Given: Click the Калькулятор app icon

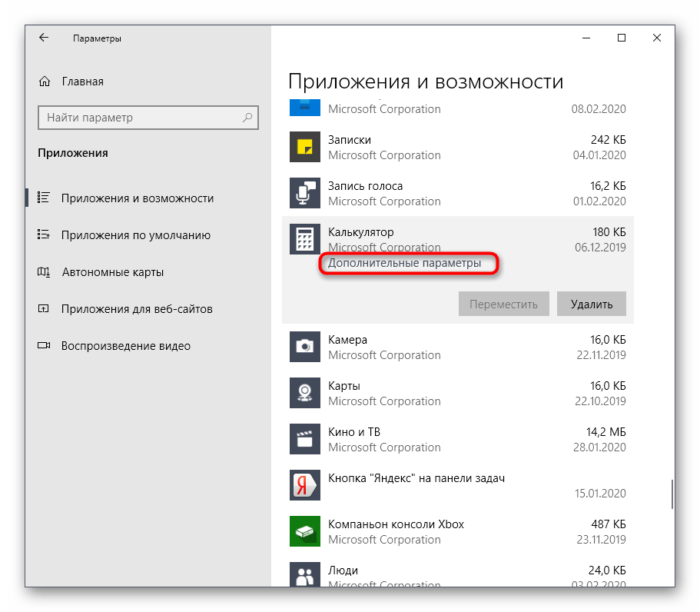Looking at the screenshot, I should (304, 240).
